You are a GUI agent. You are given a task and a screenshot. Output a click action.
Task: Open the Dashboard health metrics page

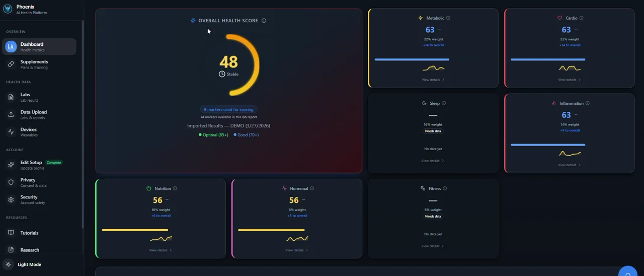point(39,47)
